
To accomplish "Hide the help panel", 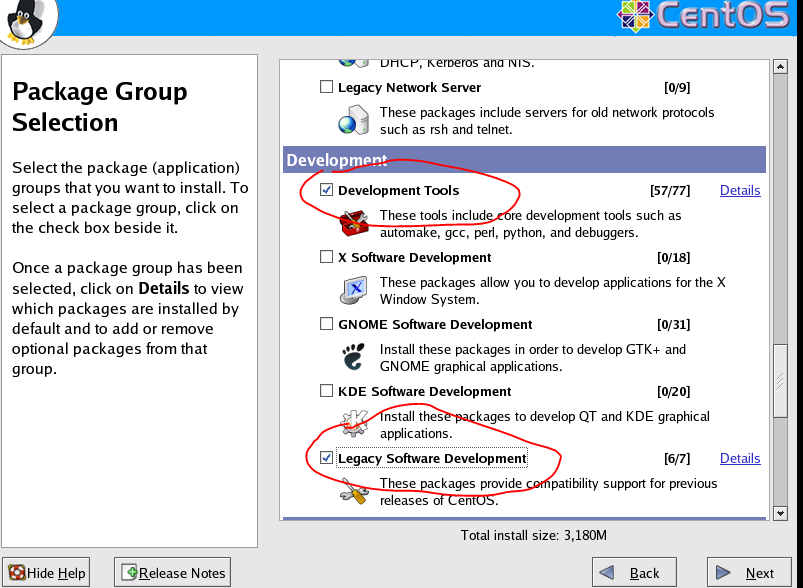I will point(46,573).
